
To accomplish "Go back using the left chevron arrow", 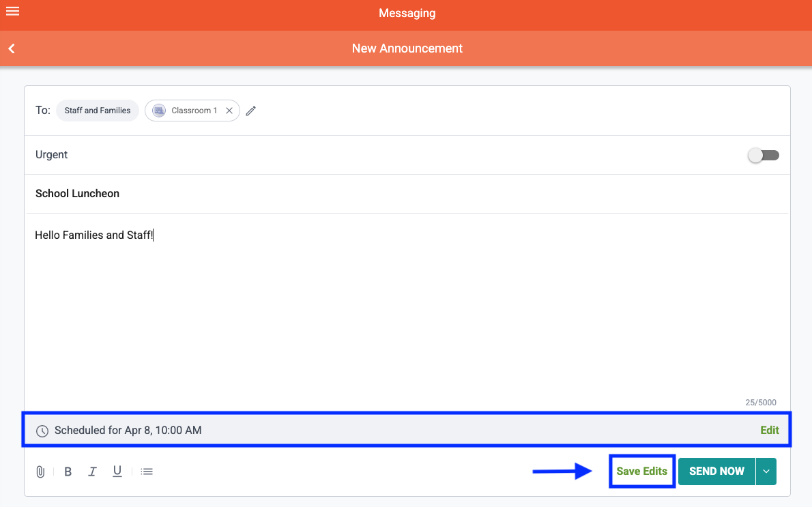I will pyautogui.click(x=12, y=48).
